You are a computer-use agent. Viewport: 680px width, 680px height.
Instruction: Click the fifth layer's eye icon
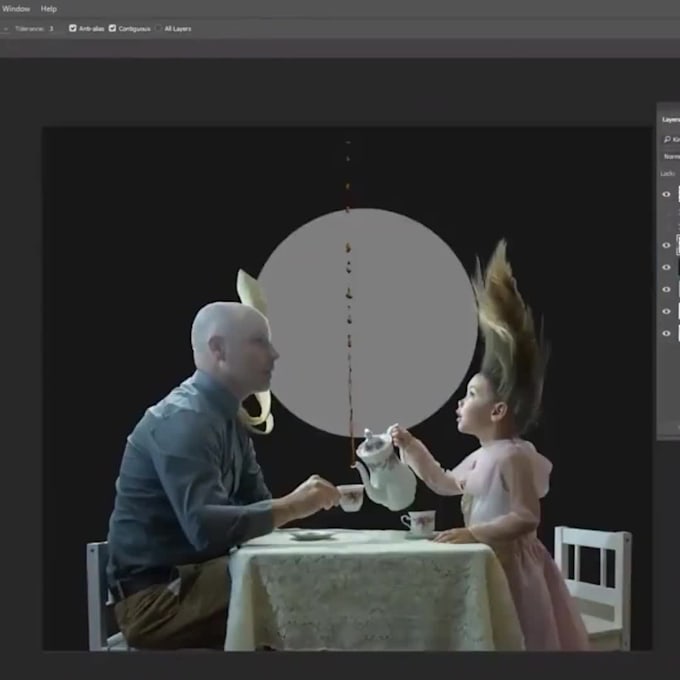pos(667,311)
